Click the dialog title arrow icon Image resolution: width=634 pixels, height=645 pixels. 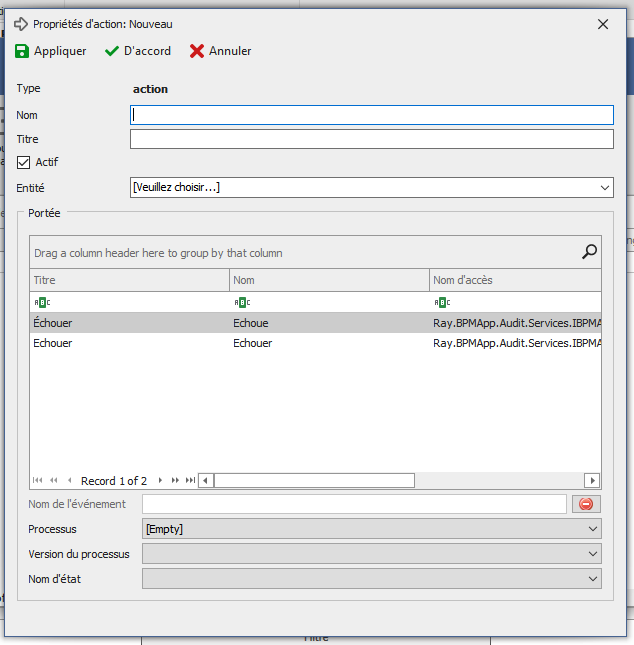21,24
